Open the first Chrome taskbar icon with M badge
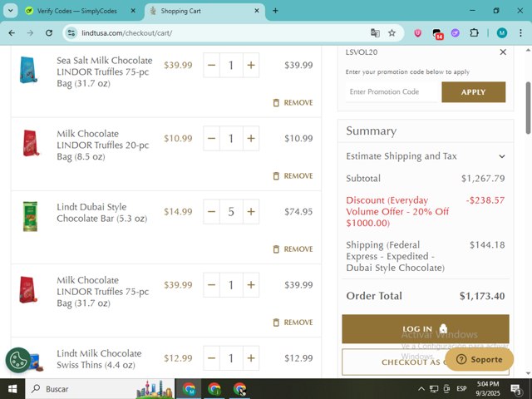This screenshot has width=532, height=399. click(x=189, y=389)
